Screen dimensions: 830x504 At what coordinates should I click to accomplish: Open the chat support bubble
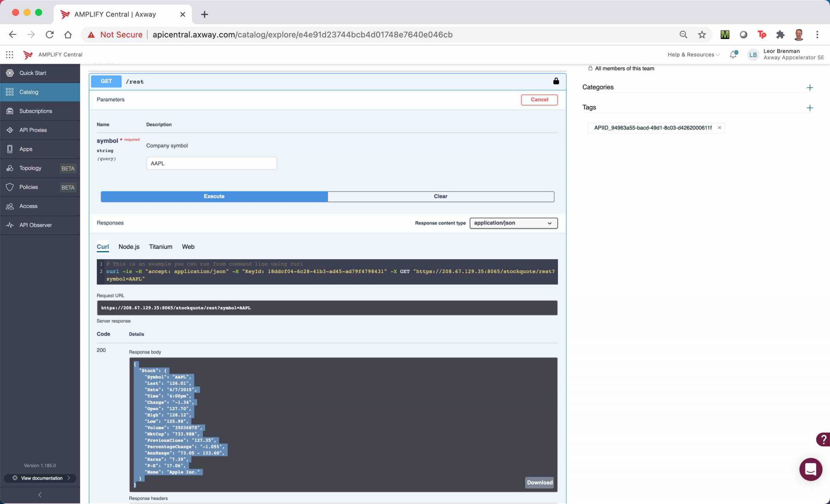(x=811, y=469)
